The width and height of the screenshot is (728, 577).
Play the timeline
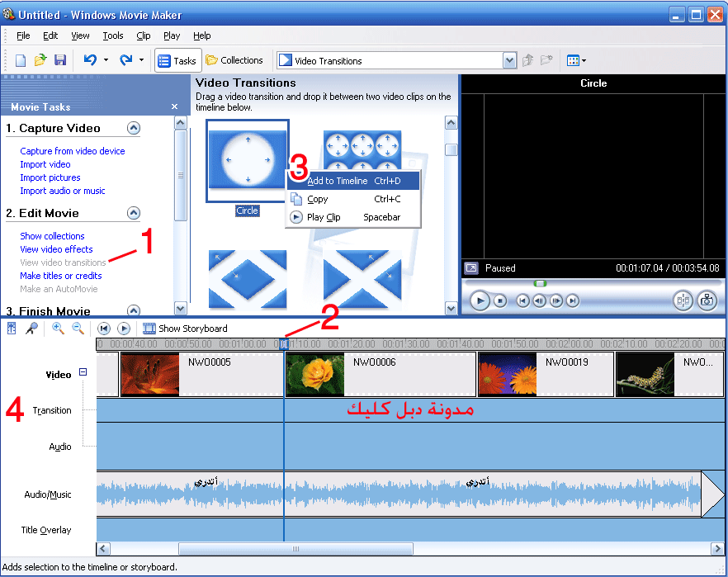[124, 329]
